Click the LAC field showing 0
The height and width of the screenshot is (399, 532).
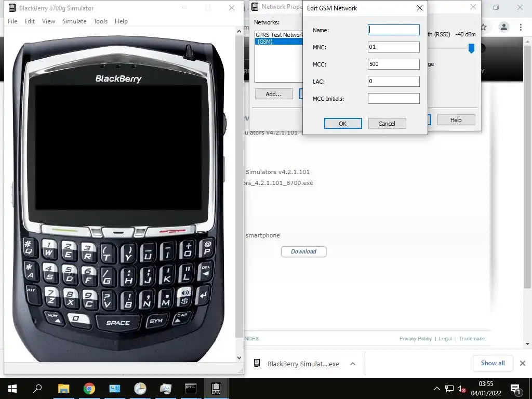(394, 81)
